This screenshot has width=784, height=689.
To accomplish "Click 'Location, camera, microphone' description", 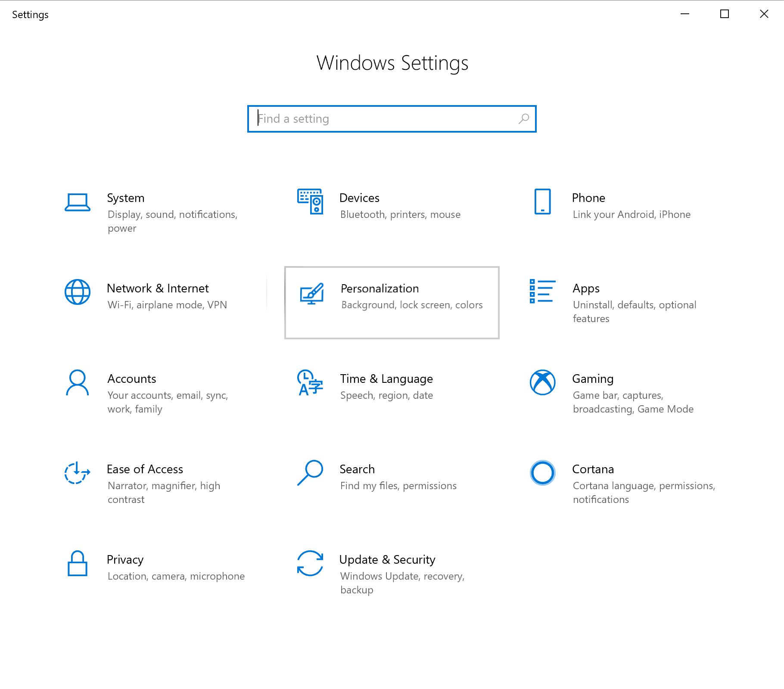I will [176, 576].
